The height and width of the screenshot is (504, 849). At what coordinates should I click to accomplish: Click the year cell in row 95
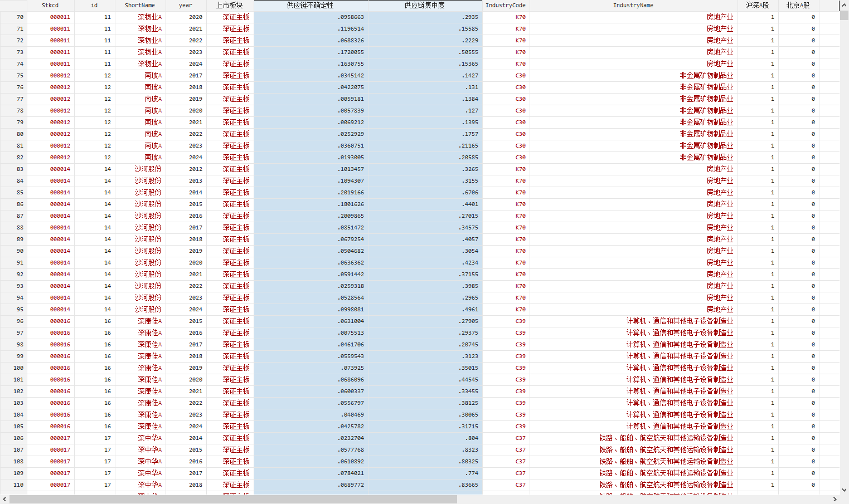(x=187, y=309)
